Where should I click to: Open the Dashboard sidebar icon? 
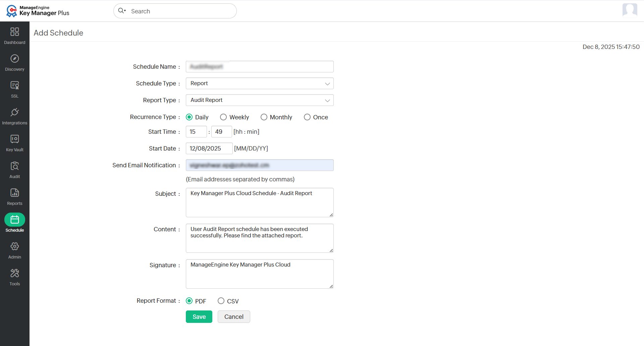15,32
